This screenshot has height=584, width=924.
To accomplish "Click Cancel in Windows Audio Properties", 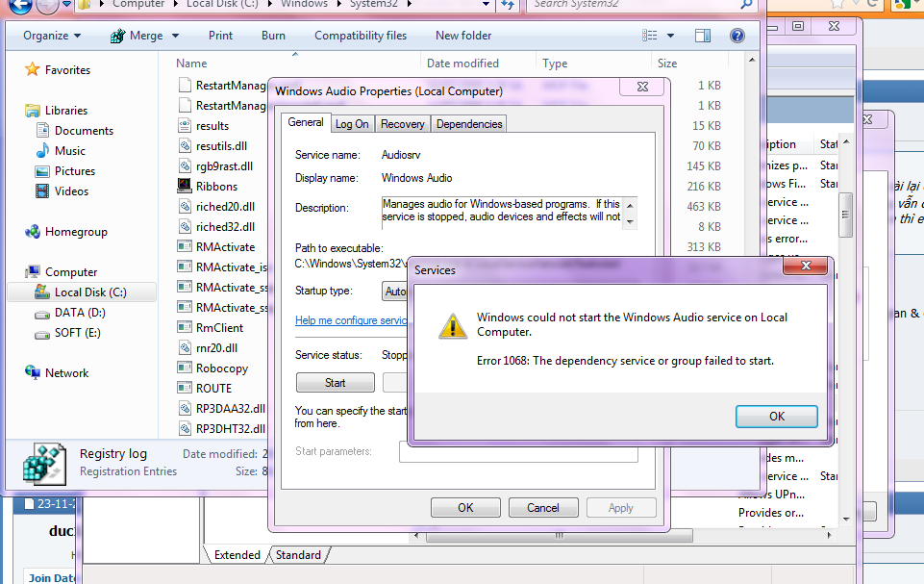I will pyautogui.click(x=542, y=508).
